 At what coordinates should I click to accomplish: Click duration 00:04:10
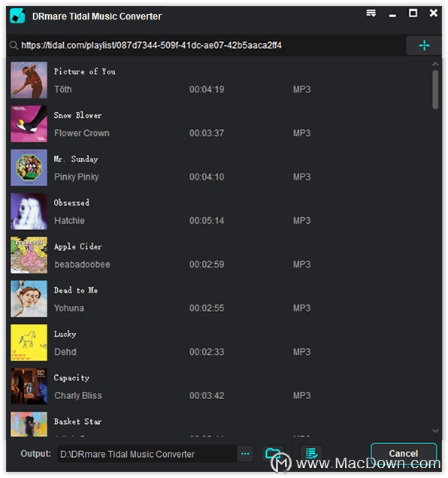coord(207,177)
